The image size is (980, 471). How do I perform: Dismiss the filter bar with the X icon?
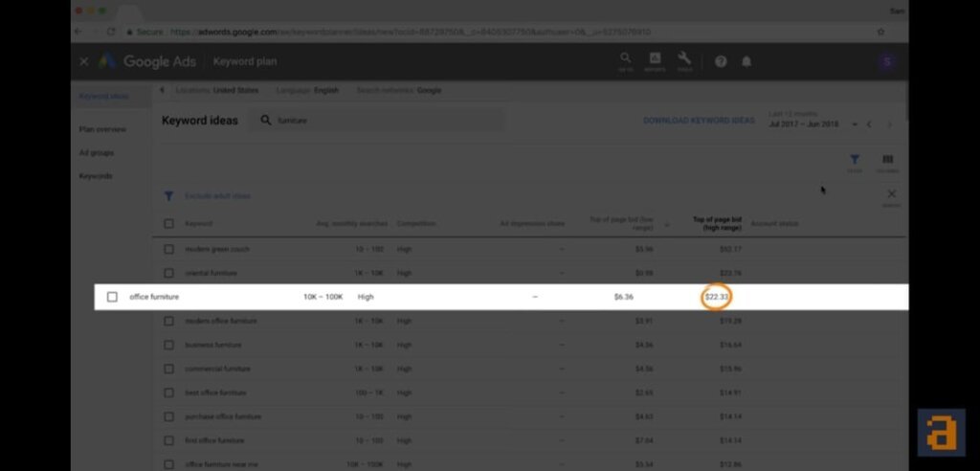point(891,196)
